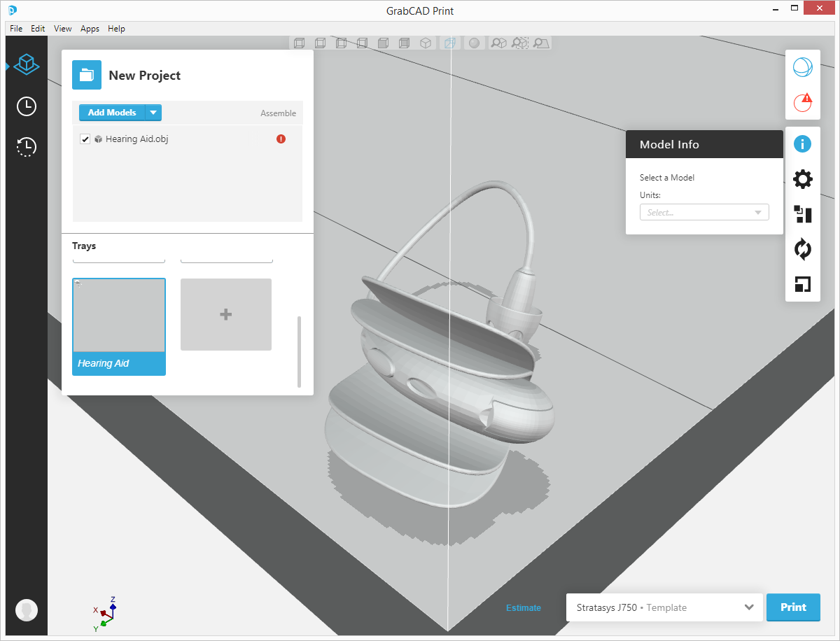This screenshot has height=641, width=840.
Task: Open the File menu
Action: tap(16, 29)
